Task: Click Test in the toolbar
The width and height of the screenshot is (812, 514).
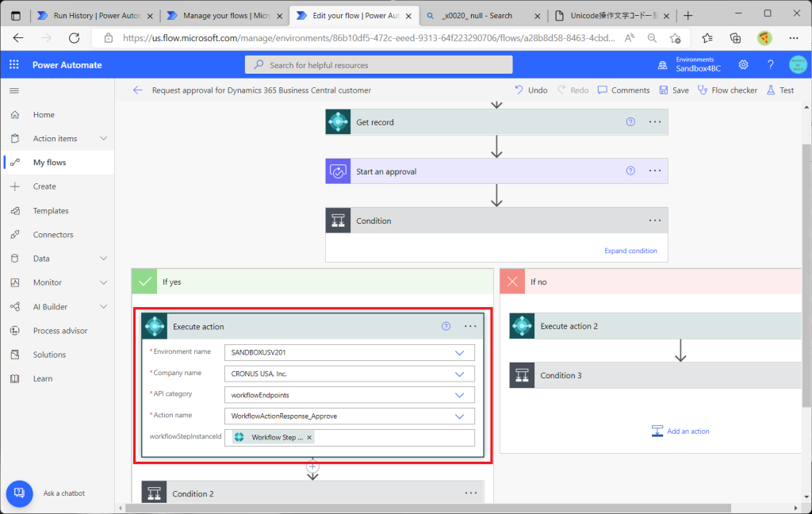Action: pos(780,90)
